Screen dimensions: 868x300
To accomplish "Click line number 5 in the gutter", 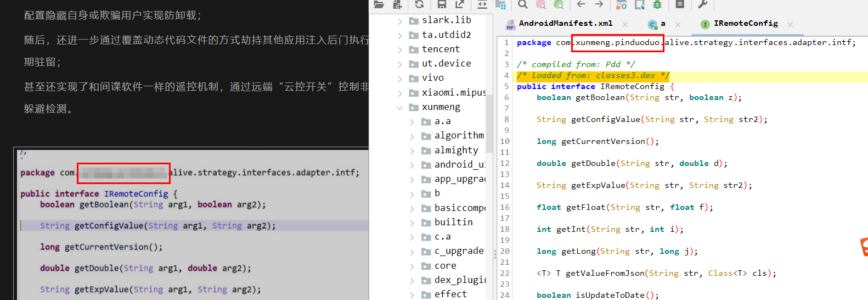I will [506, 86].
